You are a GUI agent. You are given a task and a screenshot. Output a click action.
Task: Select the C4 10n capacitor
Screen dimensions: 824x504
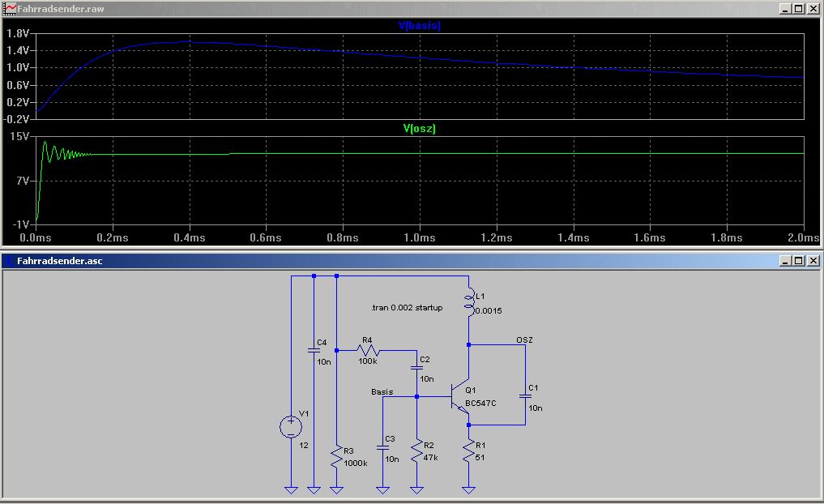[x=314, y=351]
